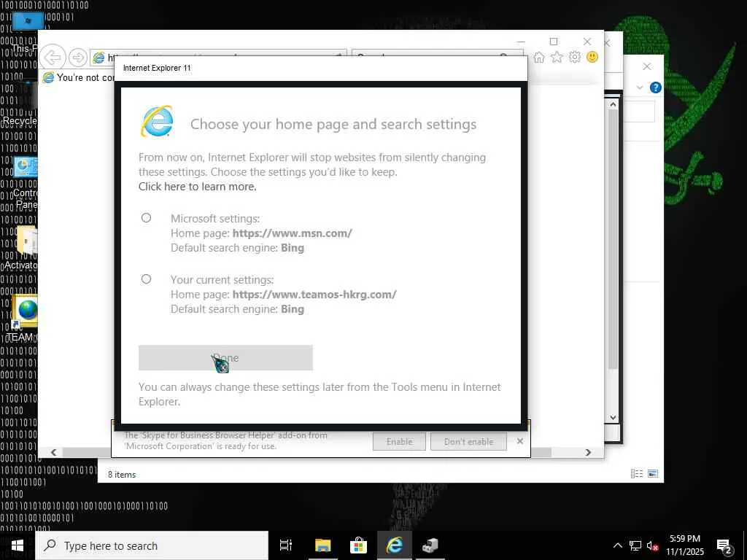Show hidden tray icons chevron
Screen dimensions: 747x560
click(x=617, y=545)
